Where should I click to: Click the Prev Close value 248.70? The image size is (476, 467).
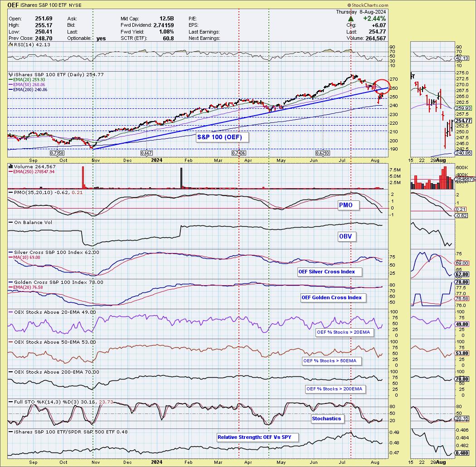tap(44, 38)
